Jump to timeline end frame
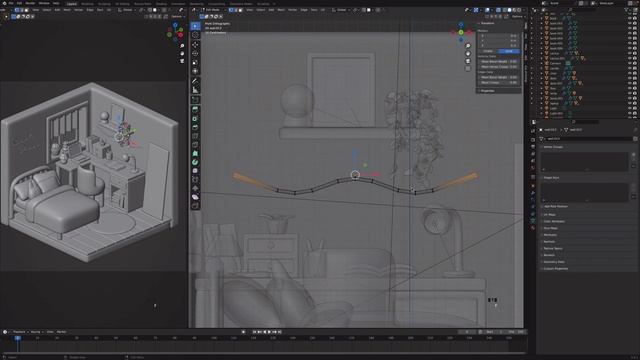Screen dimensions: 640x360 point(279,332)
